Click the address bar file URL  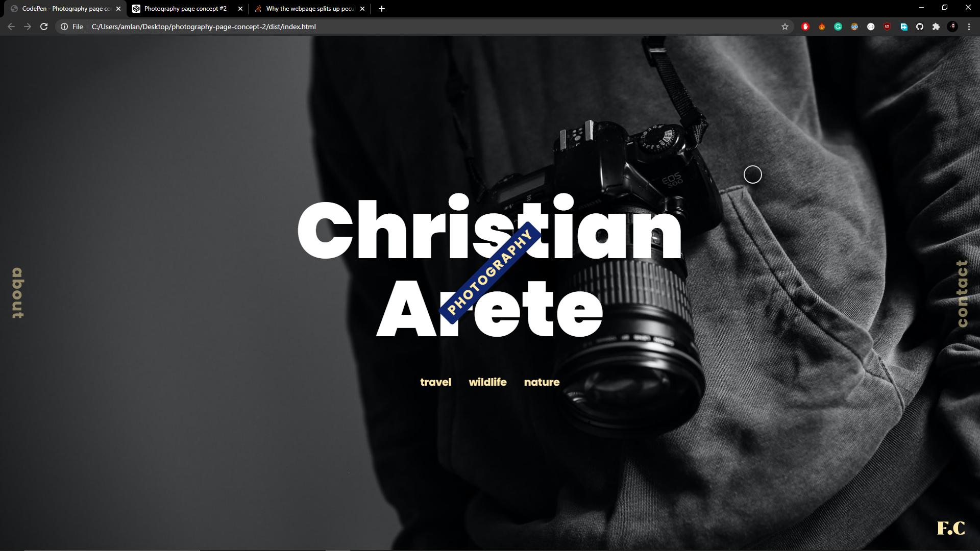tap(204, 27)
